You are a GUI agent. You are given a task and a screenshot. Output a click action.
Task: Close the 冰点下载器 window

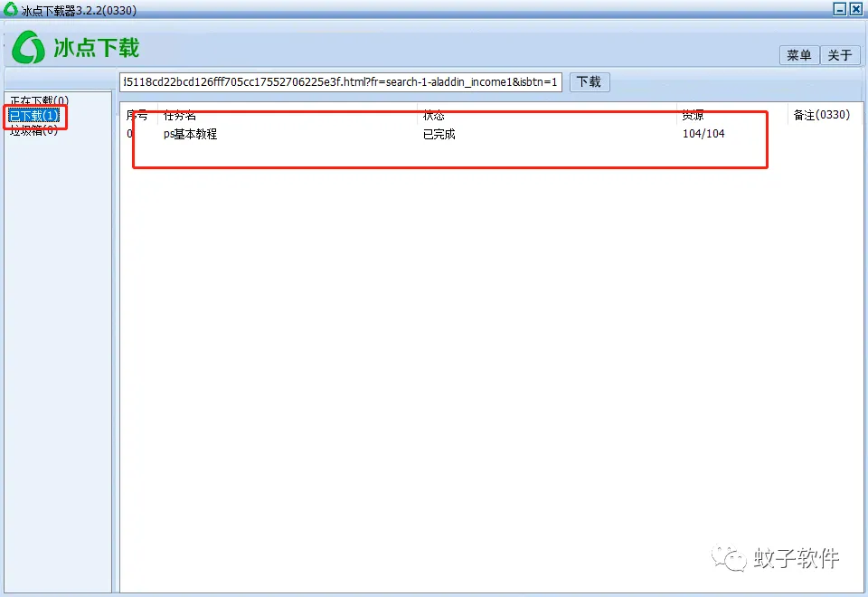click(856, 9)
